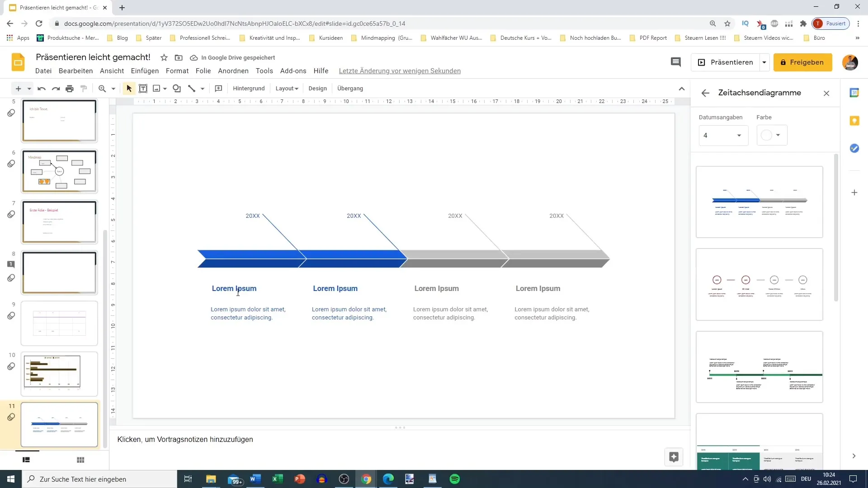Open Spotify from the taskbar
The width and height of the screenshot is (868, 488).
pyautogui.click(x=454, y=479)
